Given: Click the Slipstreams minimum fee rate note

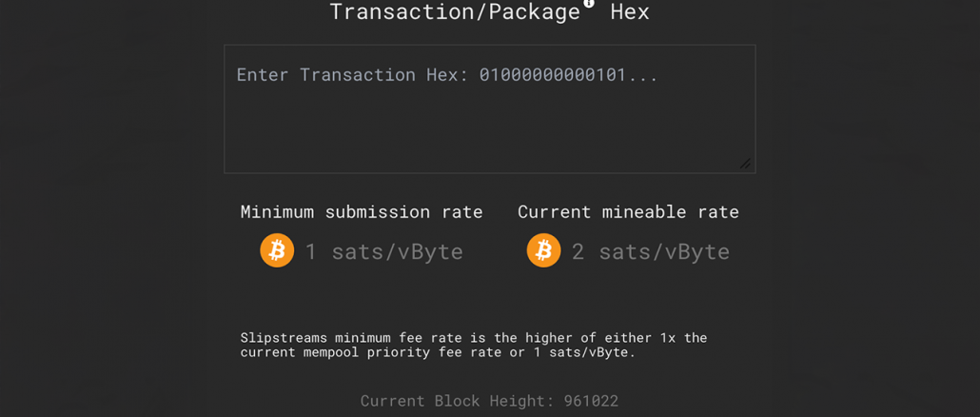Looking at the screenshot, I should [474, 345].
